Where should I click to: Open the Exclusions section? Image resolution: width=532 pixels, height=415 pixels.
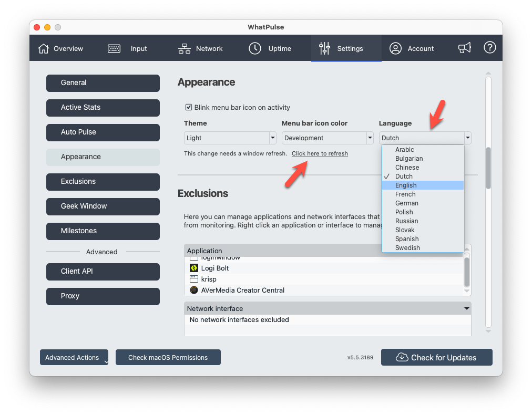(103, 182)
